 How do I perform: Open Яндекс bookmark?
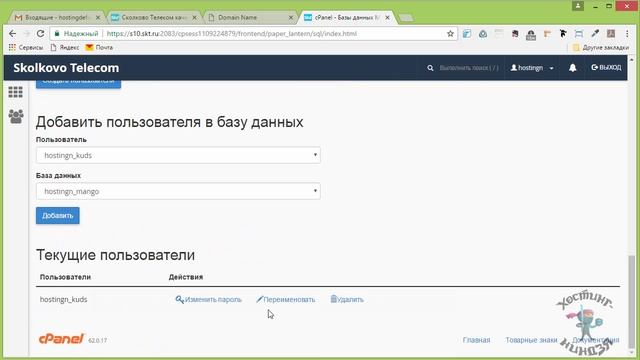tap(64, 47)
